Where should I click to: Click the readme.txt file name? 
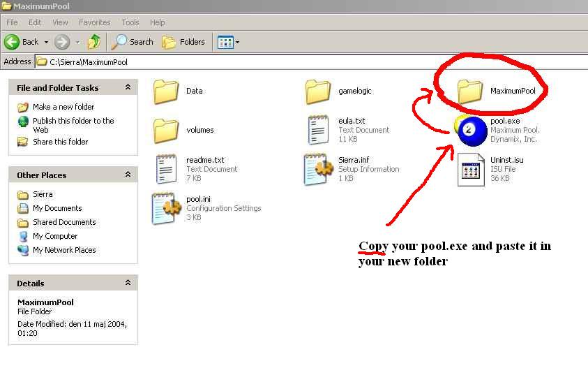click(205, 160)
